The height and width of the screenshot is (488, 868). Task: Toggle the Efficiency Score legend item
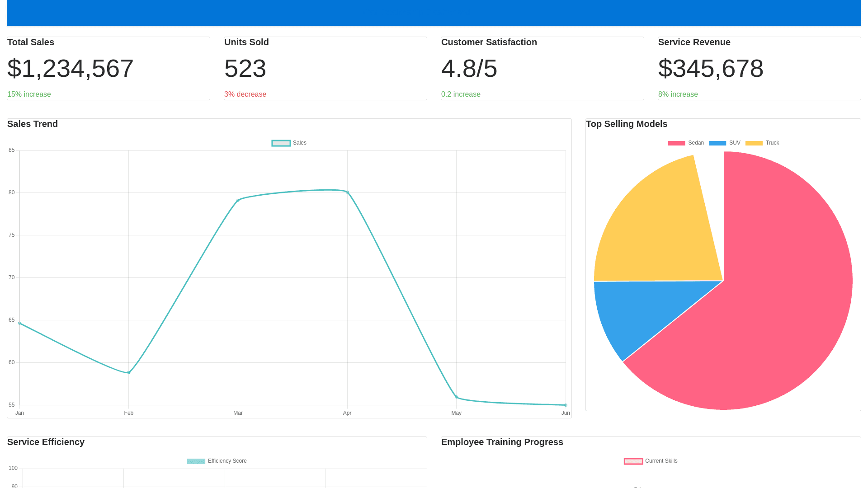click(x=217, y=461)
